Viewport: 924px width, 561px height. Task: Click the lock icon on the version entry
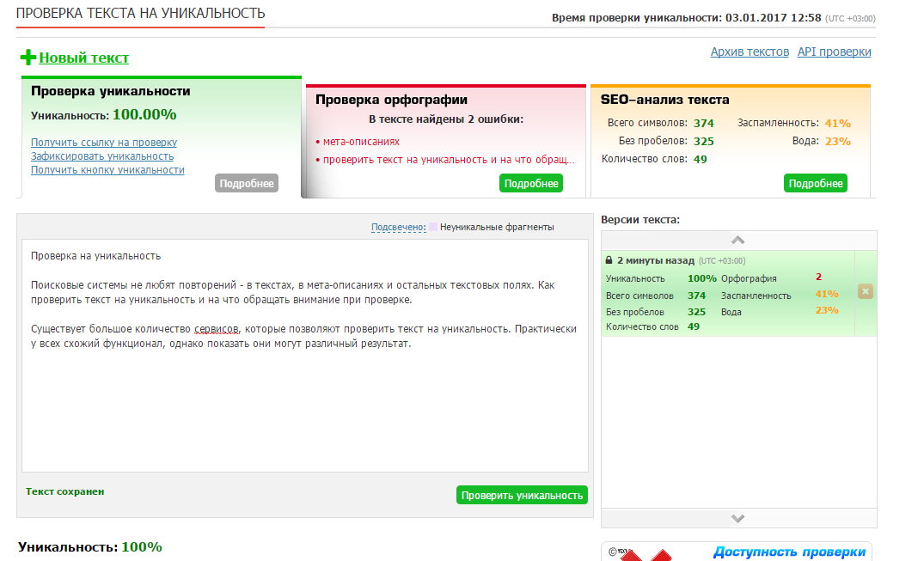609,260
